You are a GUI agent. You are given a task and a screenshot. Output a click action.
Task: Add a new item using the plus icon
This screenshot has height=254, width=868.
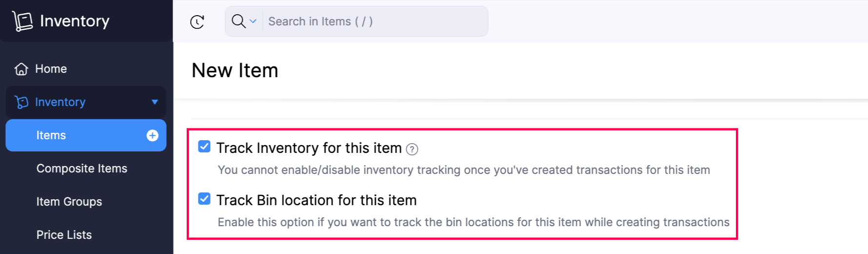pyautogui.click(x=153, y=135)
